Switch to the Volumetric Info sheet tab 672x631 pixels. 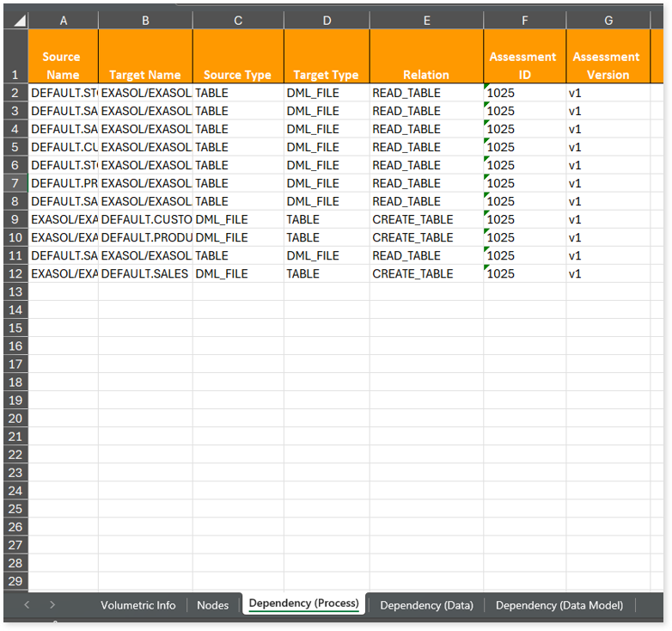(137, 605)
